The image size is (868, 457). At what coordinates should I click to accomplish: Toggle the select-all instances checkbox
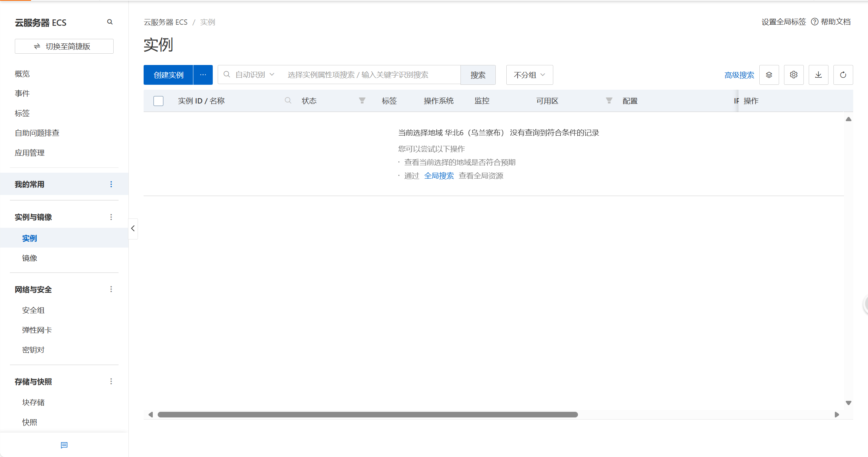(x=158, y=101)
